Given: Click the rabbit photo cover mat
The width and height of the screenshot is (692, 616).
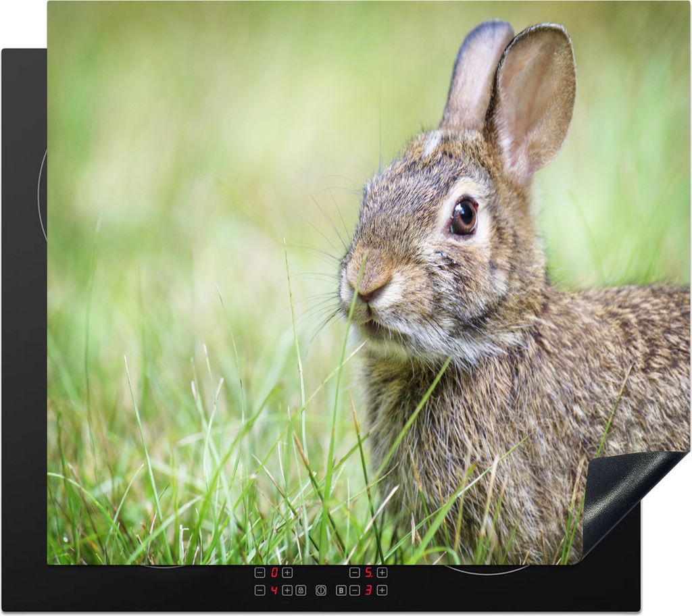Looking at the screenshot, I should tap(203, 270).
